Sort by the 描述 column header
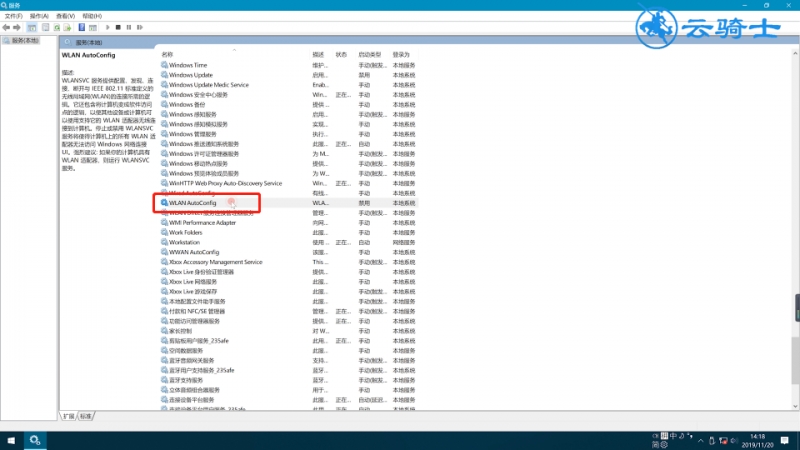800x450 pixels. click(x=318, y=55)
